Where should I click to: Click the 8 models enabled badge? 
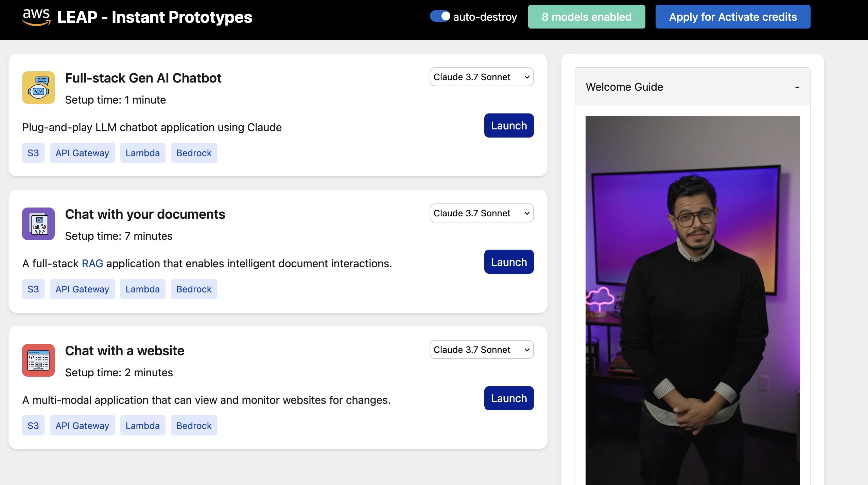click(x=586, y=17)
